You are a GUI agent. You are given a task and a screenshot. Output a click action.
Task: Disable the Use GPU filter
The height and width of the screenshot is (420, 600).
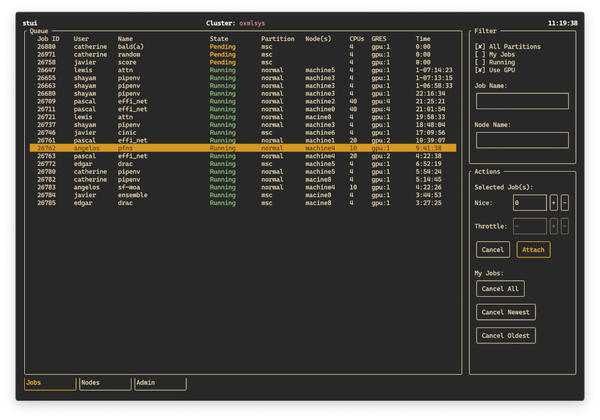click(479, 70)
